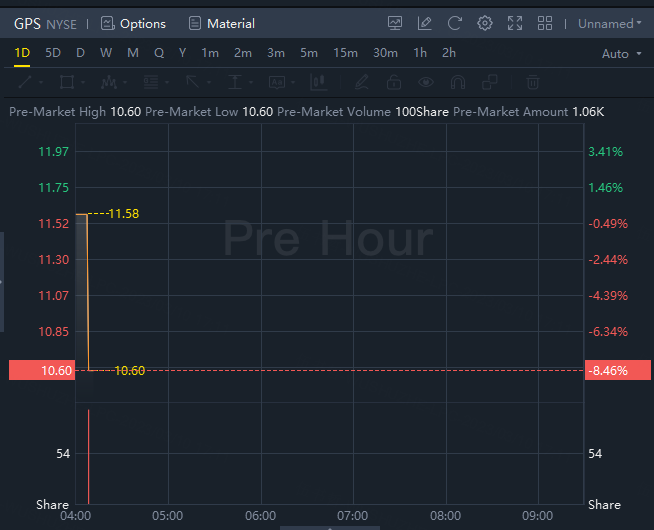Select the 15m interval
Image resolution: width=654 pixels, height=530 pixels.
point(345,53)
